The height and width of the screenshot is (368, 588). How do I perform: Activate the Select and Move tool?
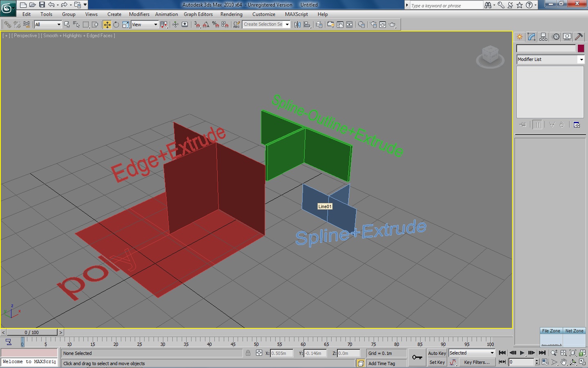(x=107, y=25)
